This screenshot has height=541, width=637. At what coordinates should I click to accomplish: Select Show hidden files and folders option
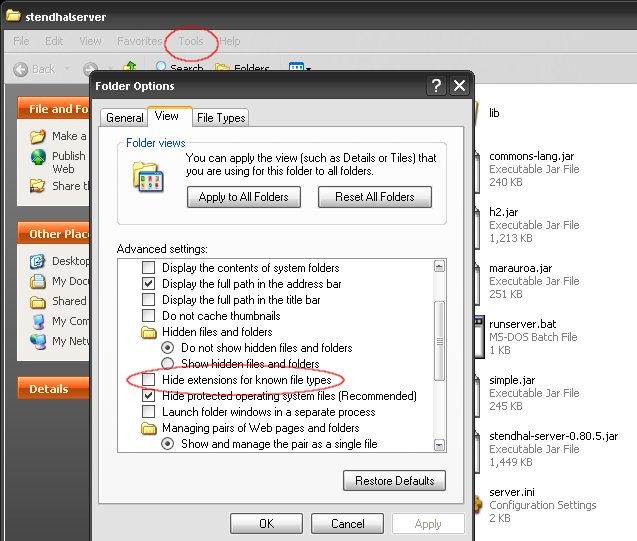(168, 364)
